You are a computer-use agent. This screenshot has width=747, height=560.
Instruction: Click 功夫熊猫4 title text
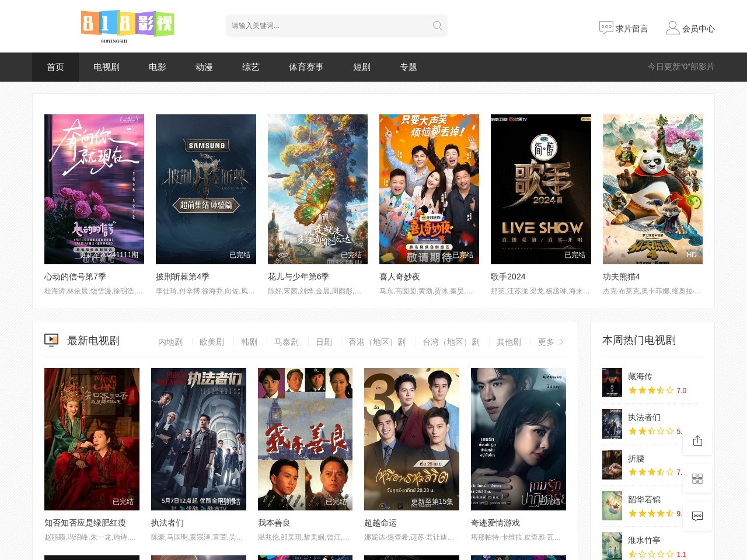click(x=622, y=276)
